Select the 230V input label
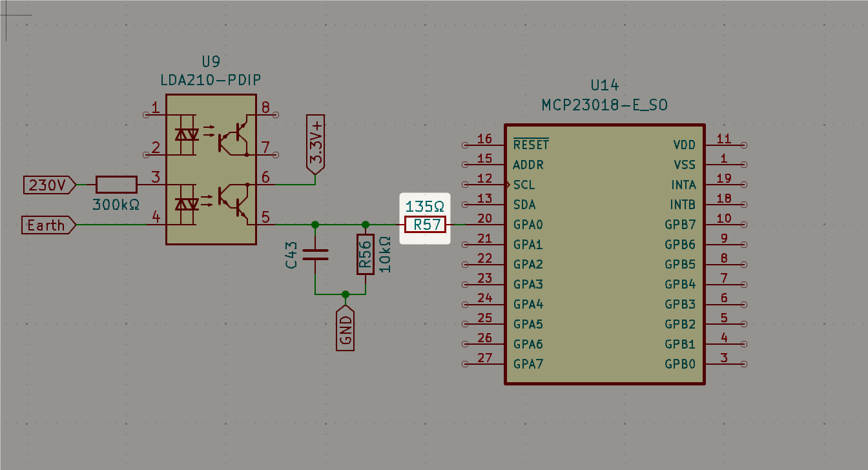Image resolution: width=868 pixels, height=470 pixels. coord(50,185)
